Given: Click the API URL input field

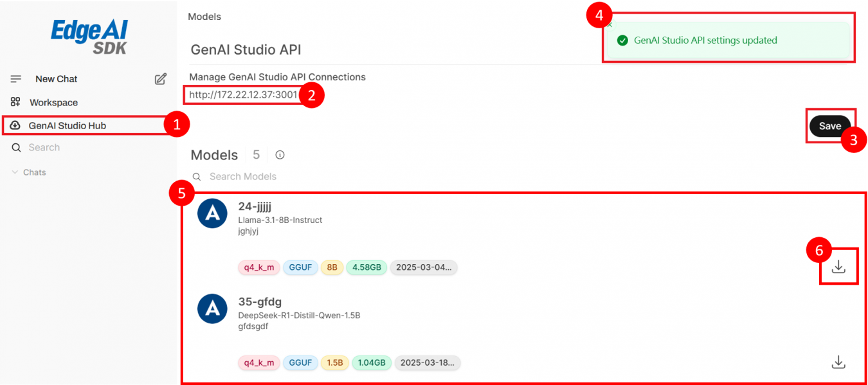Looking at the screenshot, I should point(243,96).
